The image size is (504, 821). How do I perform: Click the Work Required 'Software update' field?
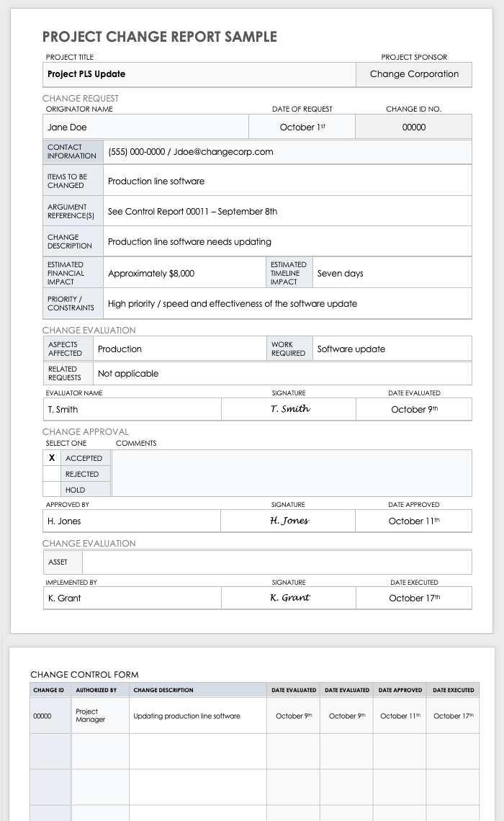(392, 349)
